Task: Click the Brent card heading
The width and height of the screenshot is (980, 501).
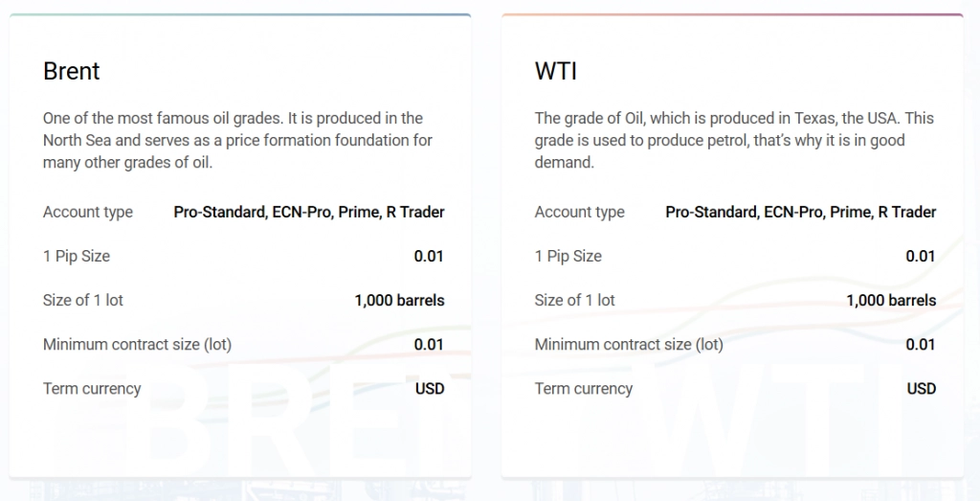Action: point(71,71)
